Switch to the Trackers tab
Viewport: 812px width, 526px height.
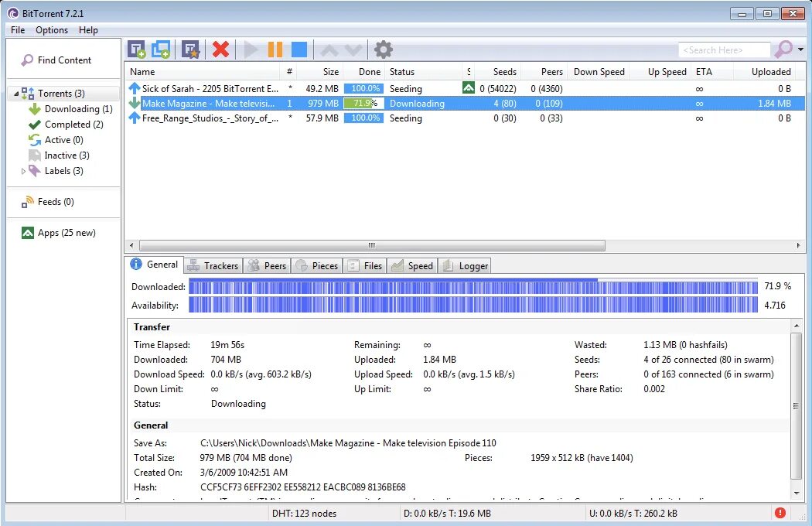click(x=213, y=265)
